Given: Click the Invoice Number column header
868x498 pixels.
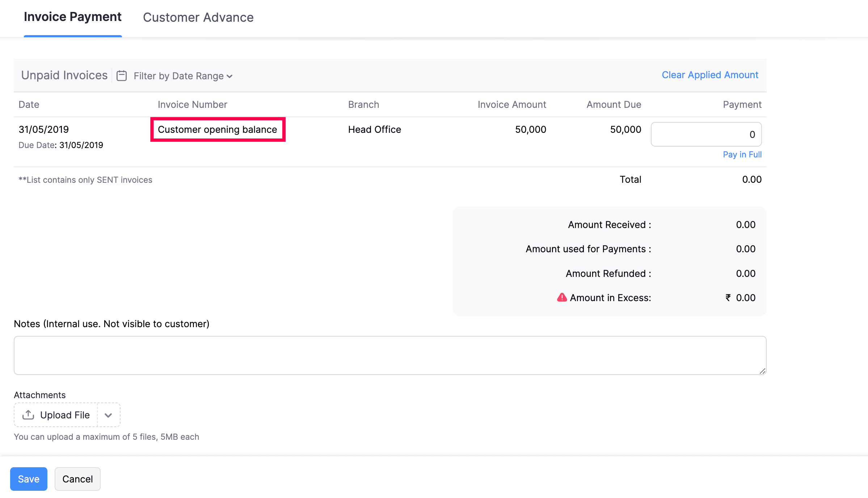Looking at the screenshot, I should 192,105.
